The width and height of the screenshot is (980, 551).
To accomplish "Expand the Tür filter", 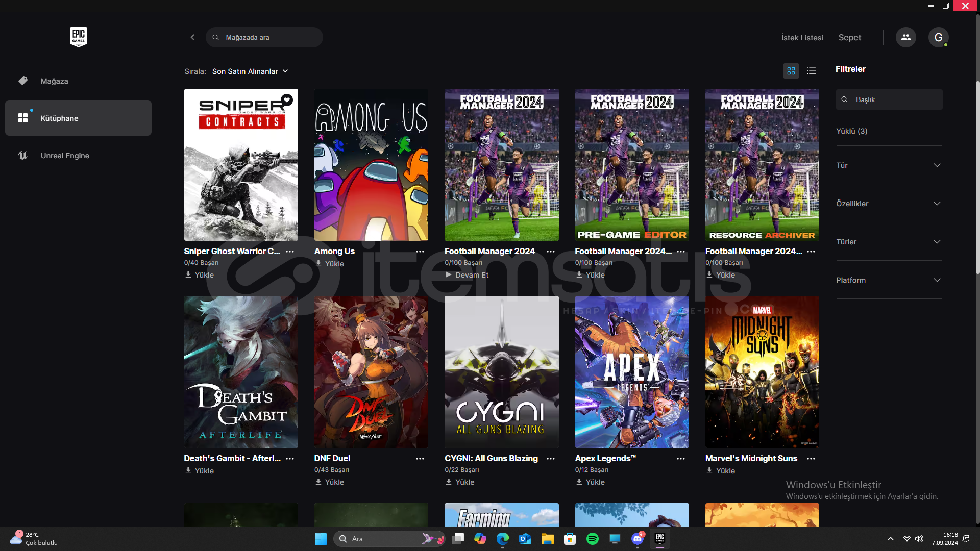I will 889,165.
